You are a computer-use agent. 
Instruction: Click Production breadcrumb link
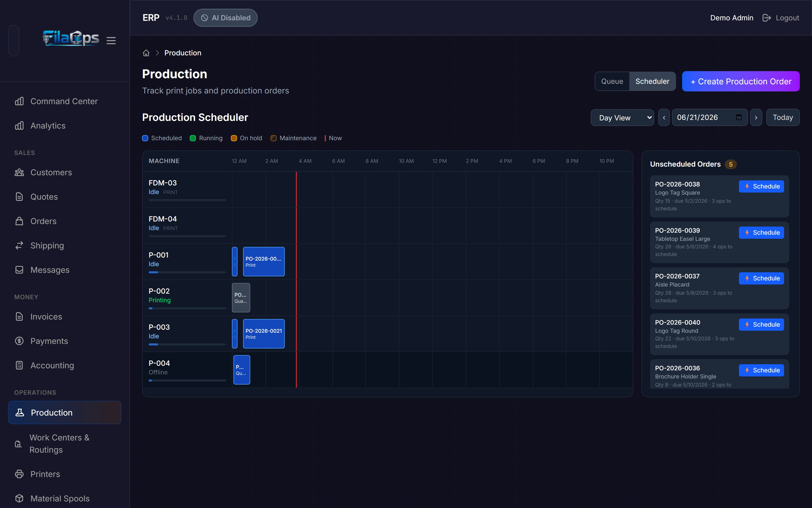click(183, 53)
